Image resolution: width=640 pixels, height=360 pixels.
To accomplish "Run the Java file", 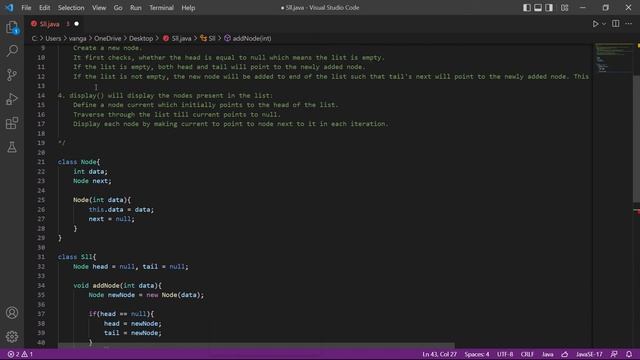I will point(596,24).
